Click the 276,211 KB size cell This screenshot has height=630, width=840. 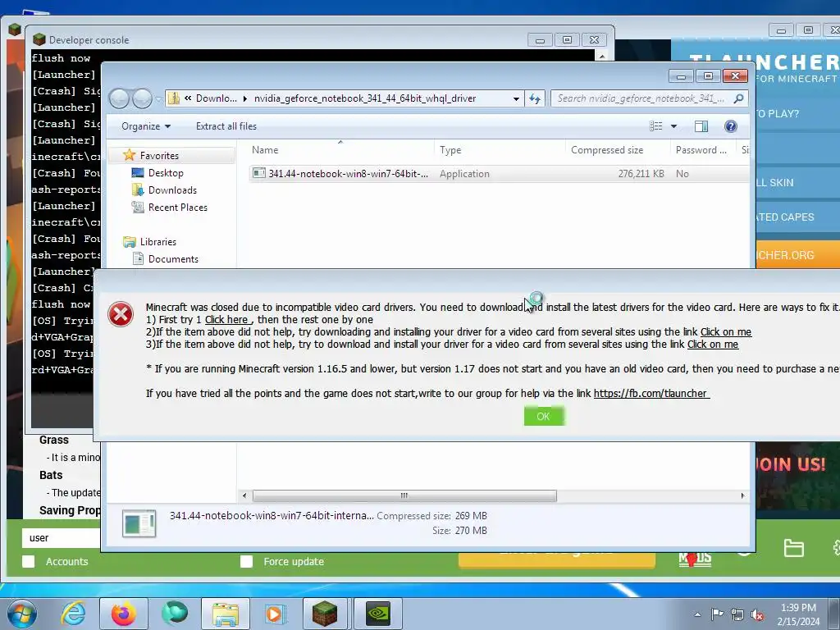[x=641, y=174]
